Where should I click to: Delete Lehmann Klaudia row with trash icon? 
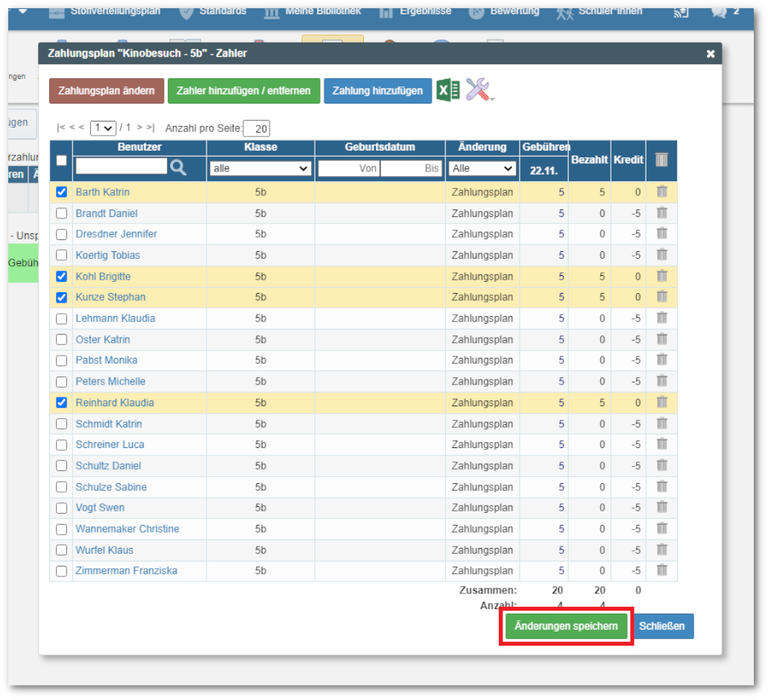[x=661, y=318]
